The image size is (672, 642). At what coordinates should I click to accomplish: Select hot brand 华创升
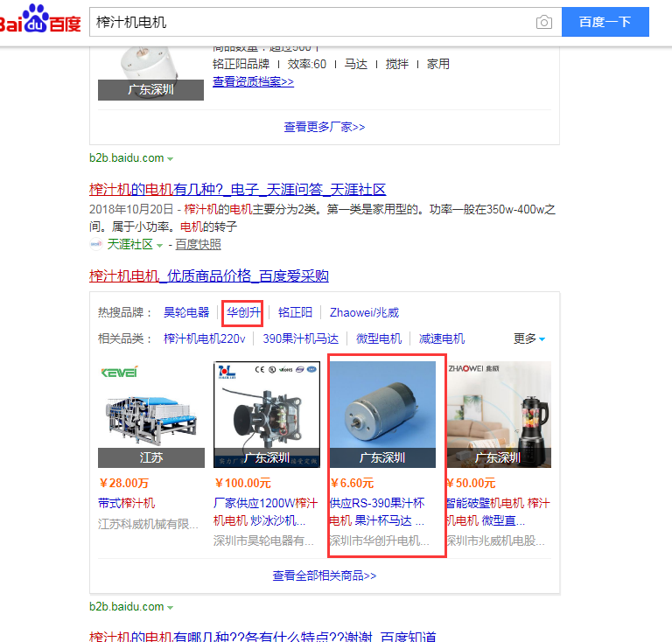click(x=243, y=312)
